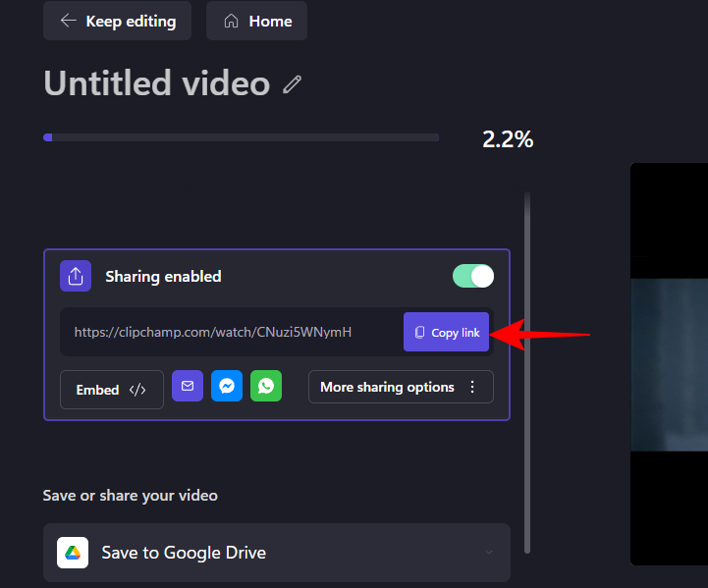Open More sharing options menu
Image resolution: width=708 pixels, height=588 pixels.
coord(401,387)
